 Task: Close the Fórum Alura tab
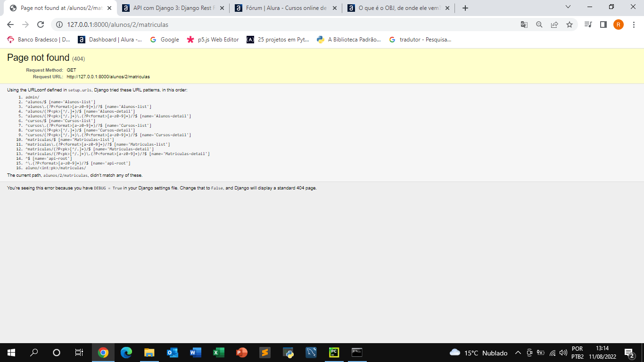click(335, 8)
